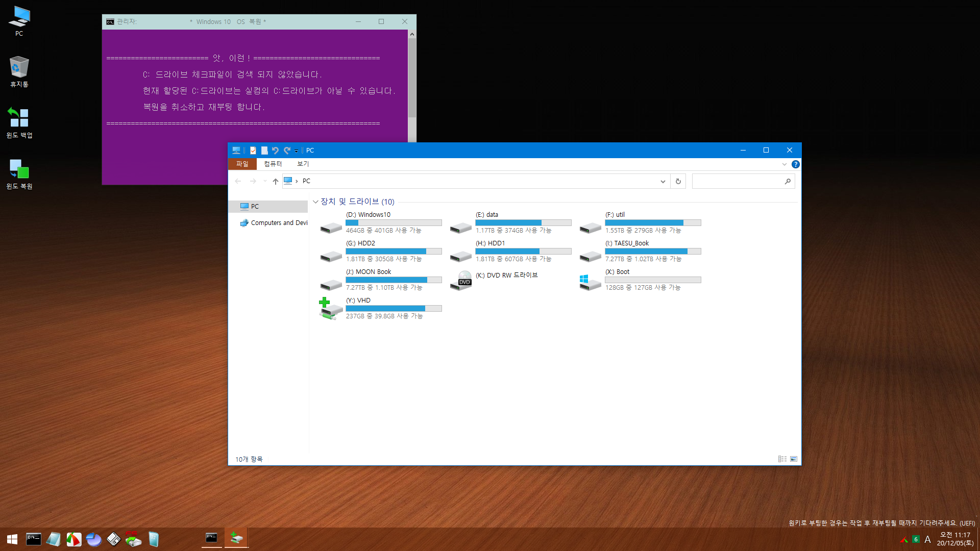
Task: Open the clock showing 오전 11:17
Action: coord(955,539)
